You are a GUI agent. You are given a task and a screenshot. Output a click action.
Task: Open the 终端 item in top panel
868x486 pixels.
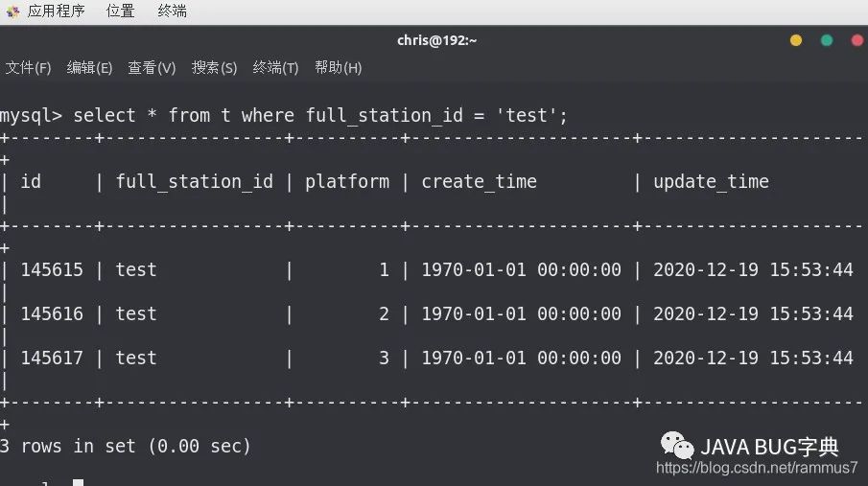pos(172,11)
